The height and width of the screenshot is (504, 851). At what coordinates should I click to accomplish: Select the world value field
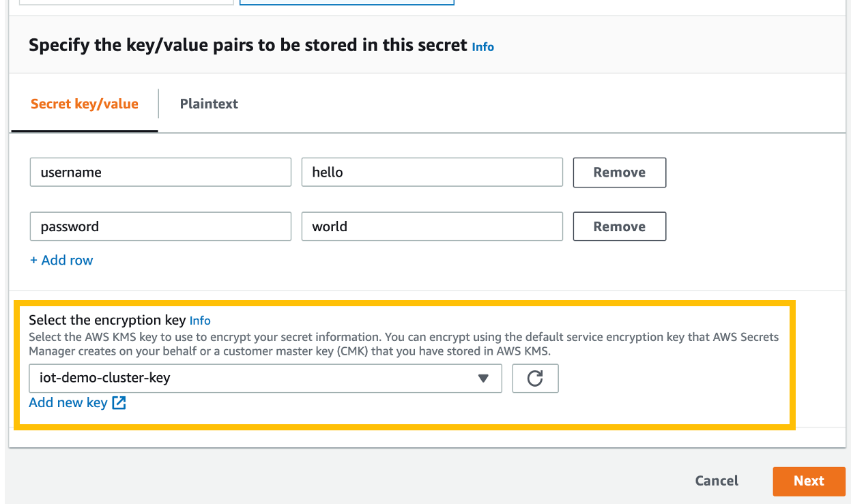432,226
